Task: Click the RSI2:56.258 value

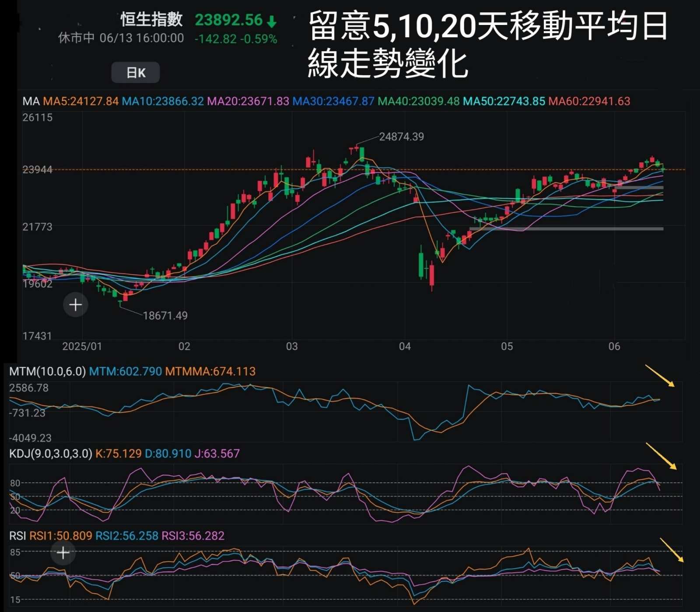Action: 127,536
